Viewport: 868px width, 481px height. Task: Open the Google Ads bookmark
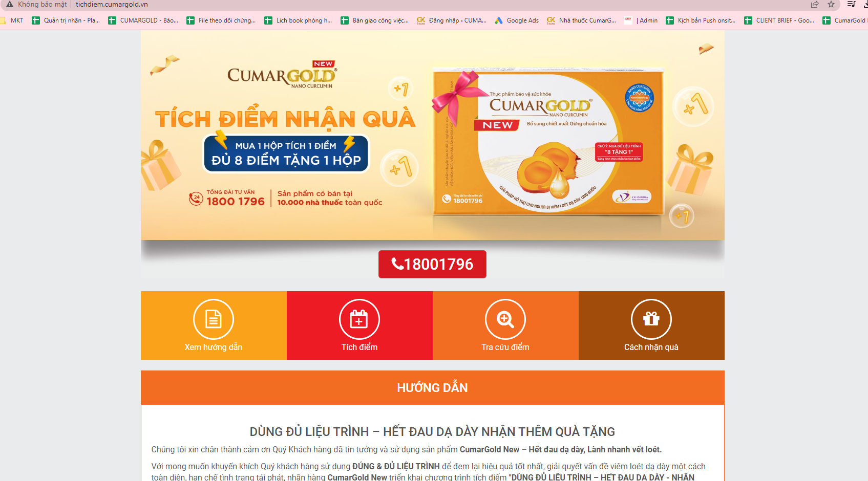tap(517, 20)
